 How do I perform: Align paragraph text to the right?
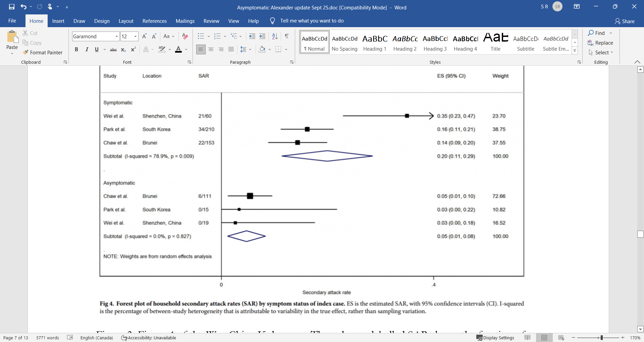tap(221, 50)
